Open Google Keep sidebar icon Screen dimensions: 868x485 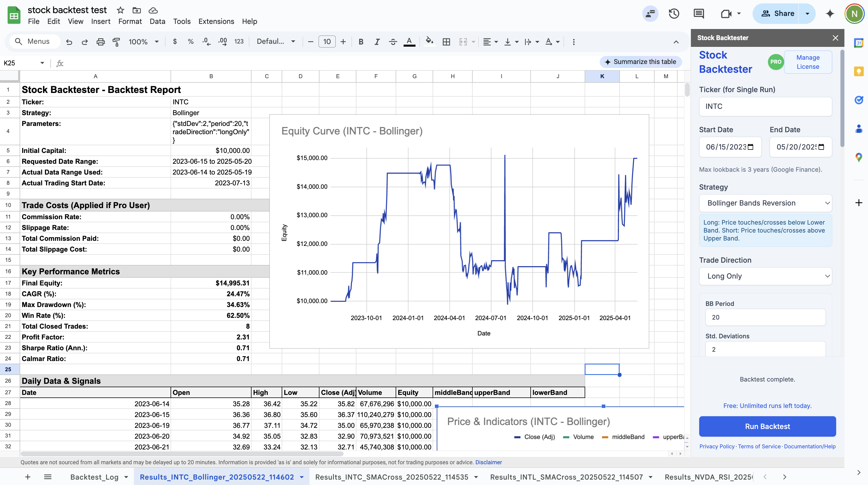pos(859,71)
